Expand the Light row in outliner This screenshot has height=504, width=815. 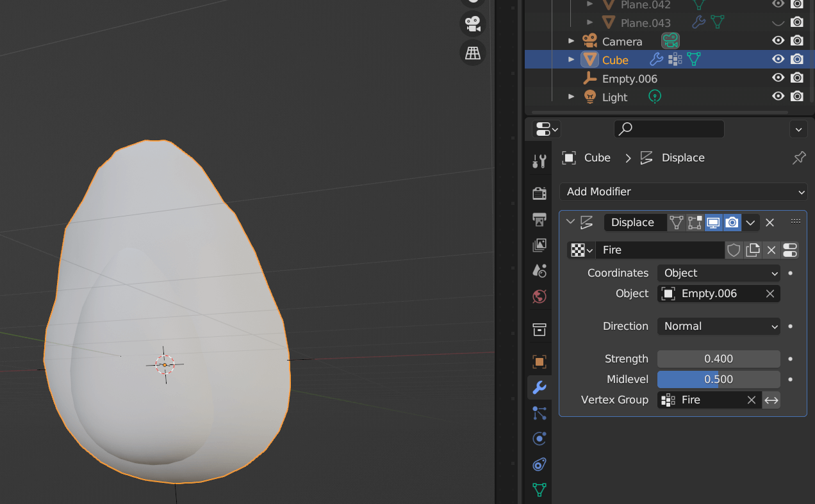coord(572,97)
